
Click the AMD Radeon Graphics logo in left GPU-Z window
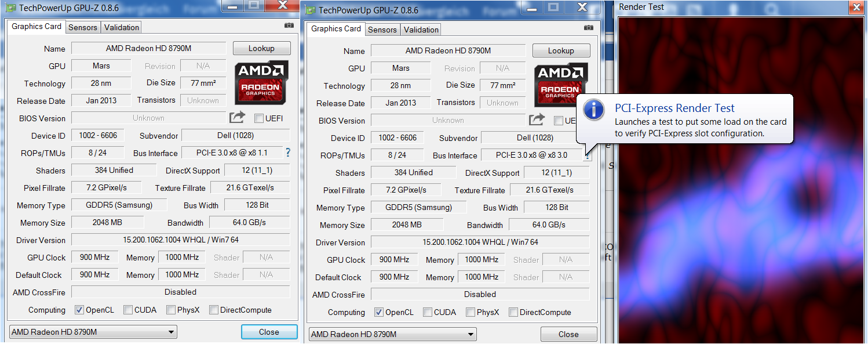(x=261, y=84)
